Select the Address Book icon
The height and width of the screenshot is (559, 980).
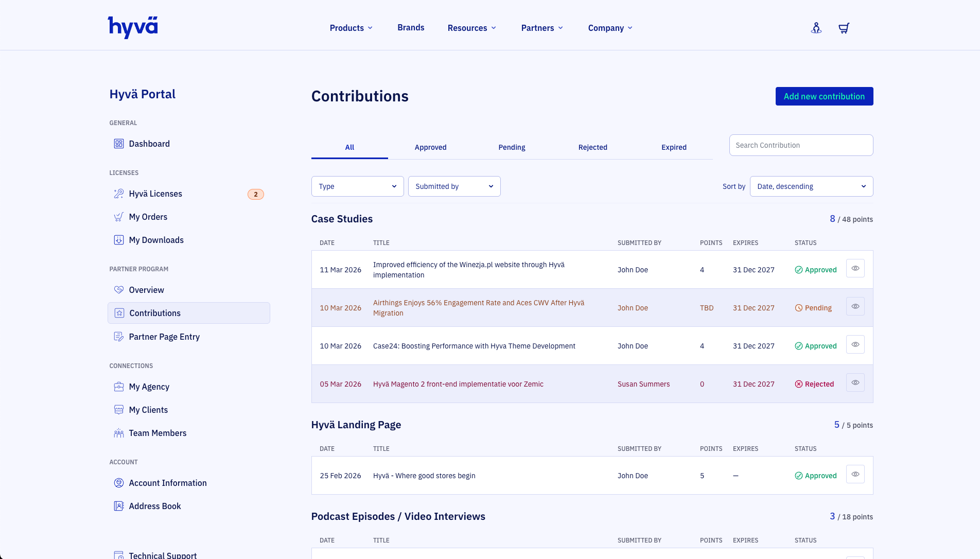click(119, 506)
